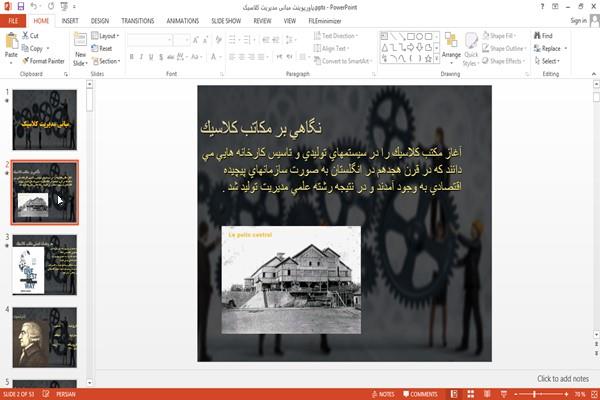Click the zoom in plus button

[566, 394]
